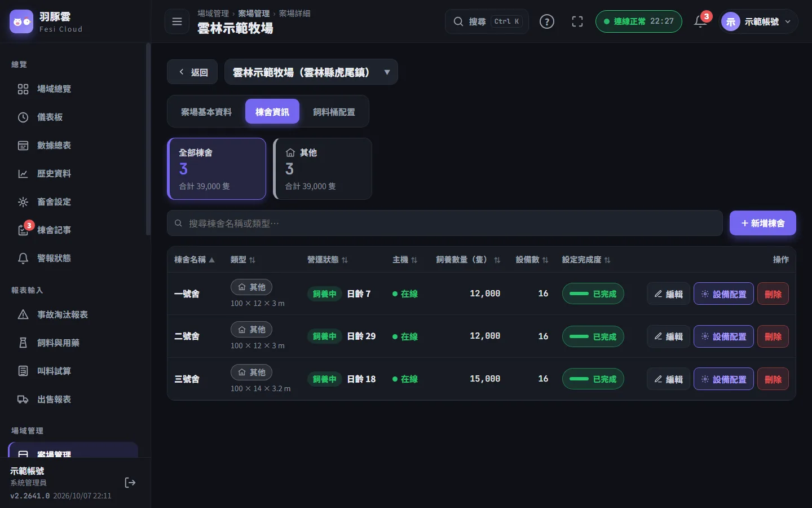Sort table by 類型 column
The image size is (812, 508).
(243, 260)
